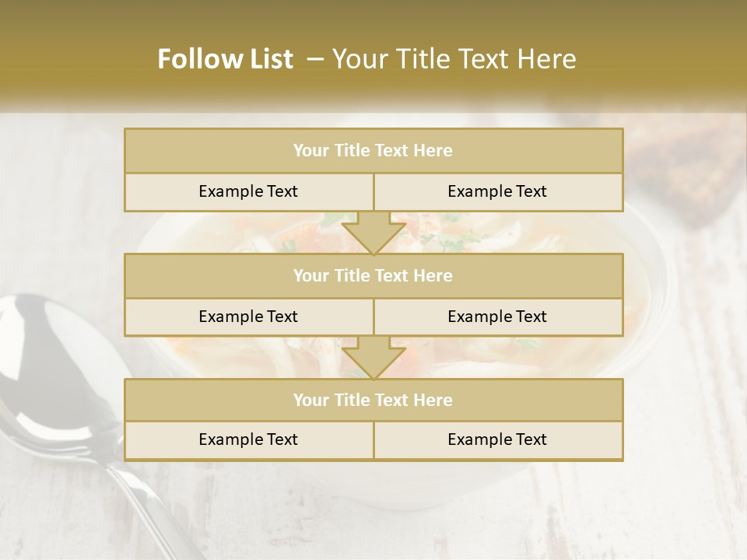Click the first downward arrow between blocks

pos(373,233)
